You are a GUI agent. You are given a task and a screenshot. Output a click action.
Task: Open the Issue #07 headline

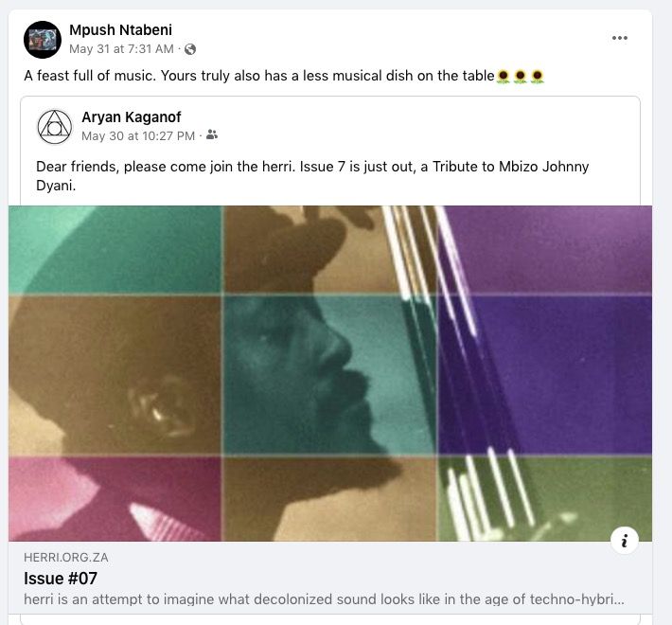61,578
